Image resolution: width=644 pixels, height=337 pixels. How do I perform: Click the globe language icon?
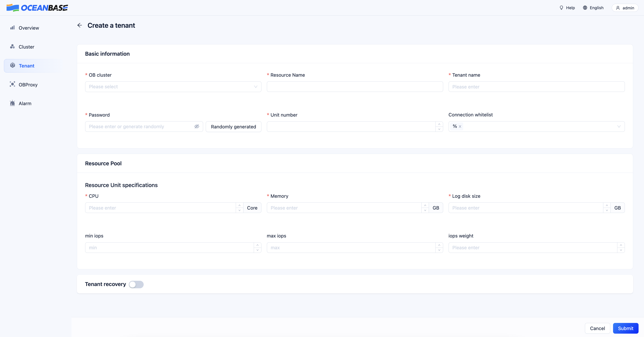point(585,8)
